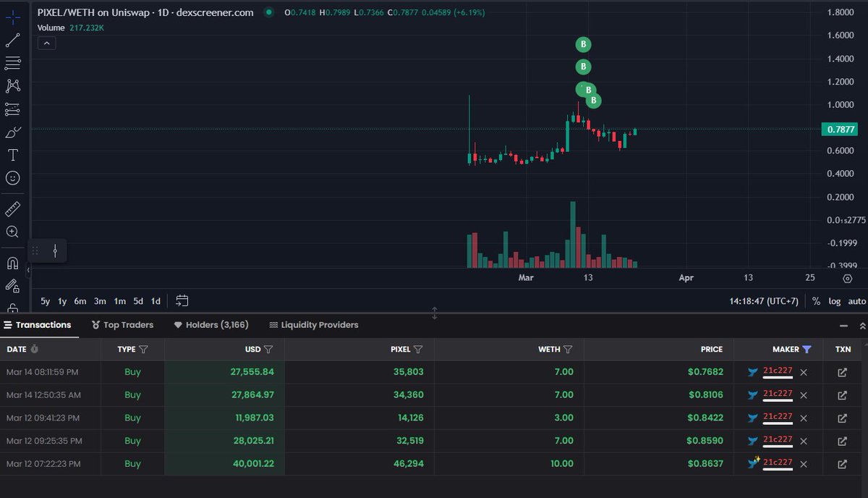Open chart settings gear icon
The height and width of the screenshot is (498, 868).
pyautogui.click(x=847, y=278)
